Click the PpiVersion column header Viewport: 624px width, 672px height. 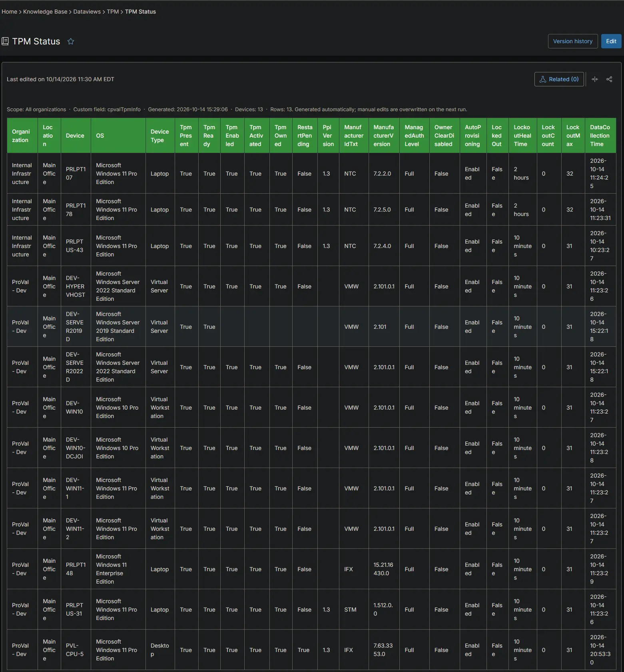pyautogui.click(x=328, y=136)
